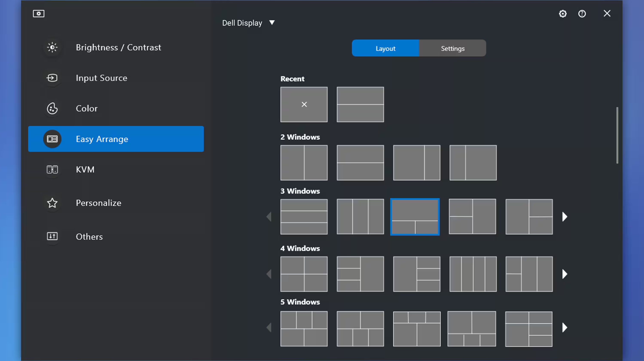Viewport: 644px width, 361px height.
Task: Switch to the Settings tab
Action: [453, 48]
